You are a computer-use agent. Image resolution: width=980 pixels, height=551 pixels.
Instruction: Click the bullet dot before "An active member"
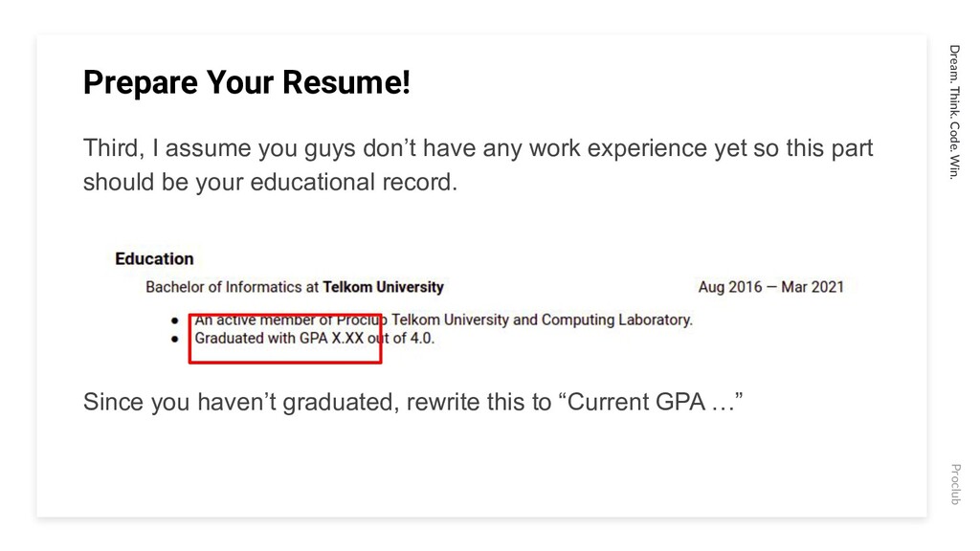174,320
